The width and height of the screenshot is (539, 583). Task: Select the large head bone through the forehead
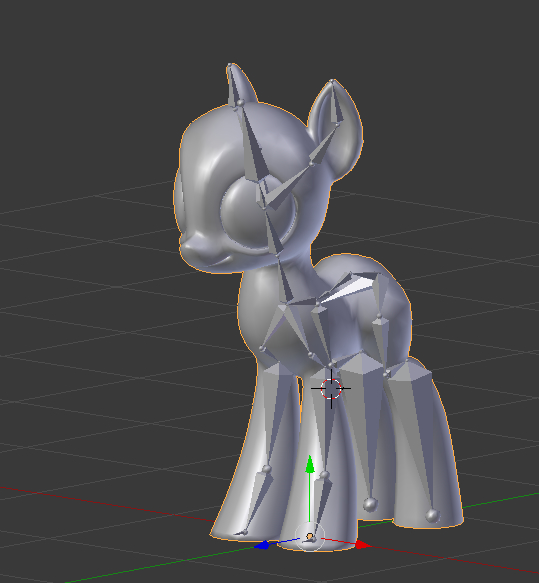(x=254, y=145)
